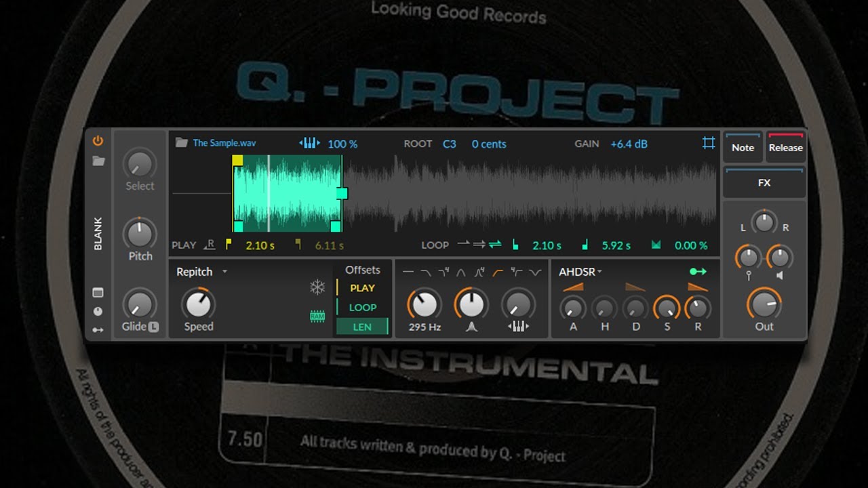Toggle the RAM streaming chip icon
Screen dimensions: 868x488
[x=317, y=316]
